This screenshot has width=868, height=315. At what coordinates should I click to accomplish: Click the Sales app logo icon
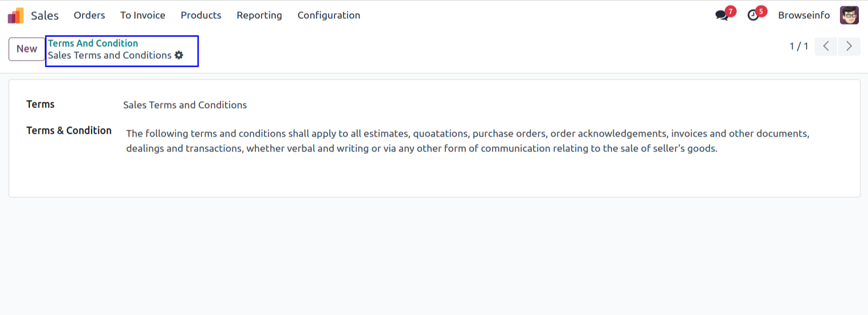(15, 15)
